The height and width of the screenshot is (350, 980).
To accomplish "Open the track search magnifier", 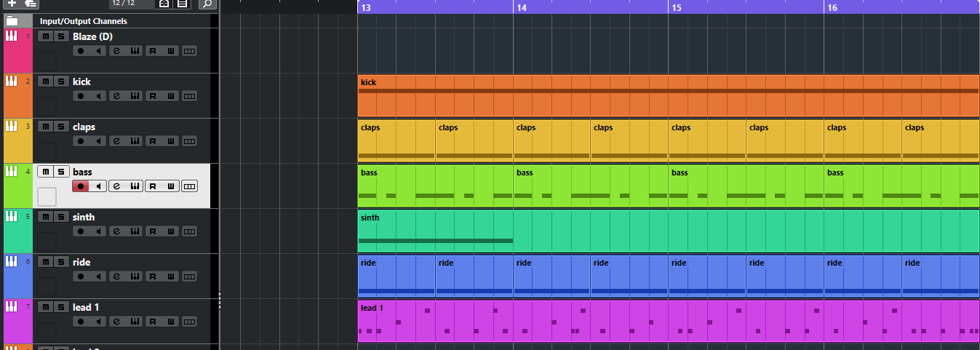I will point(207,4).
